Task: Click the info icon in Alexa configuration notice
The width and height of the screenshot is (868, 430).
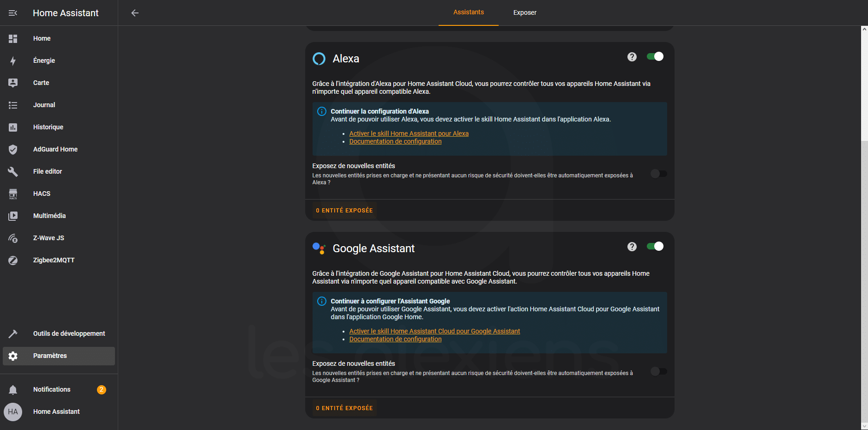Action: (322, 111)
